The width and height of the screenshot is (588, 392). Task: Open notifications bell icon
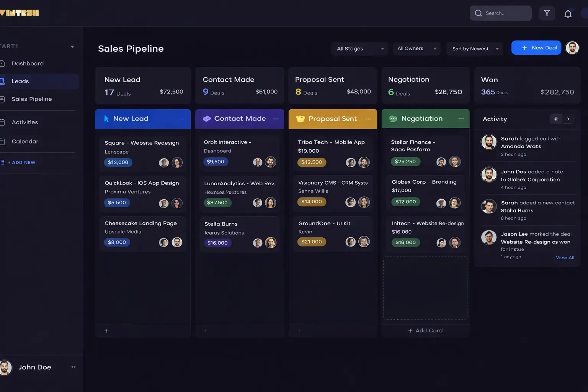[x=568, y=14]
